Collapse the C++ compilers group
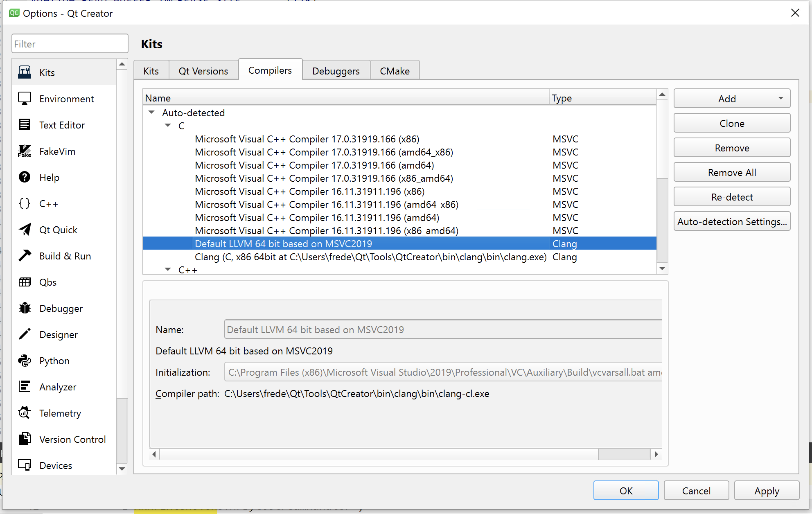812x514 pixels. point(168,270)
